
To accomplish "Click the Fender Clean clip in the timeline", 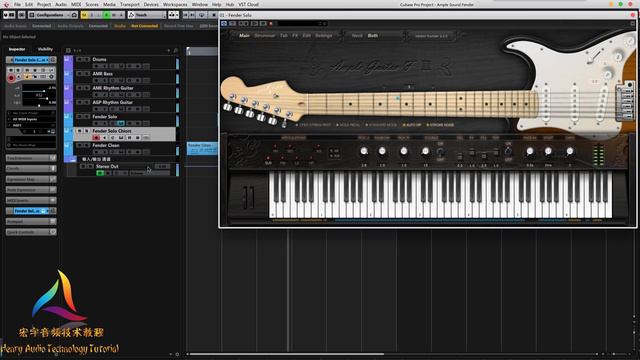I will click(x=202, y=149).
